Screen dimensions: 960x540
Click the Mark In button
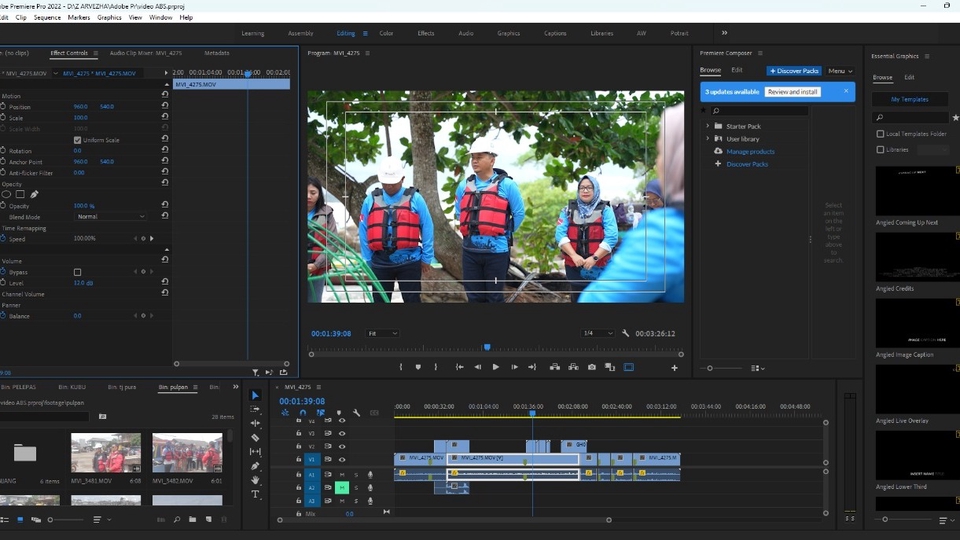401,367
